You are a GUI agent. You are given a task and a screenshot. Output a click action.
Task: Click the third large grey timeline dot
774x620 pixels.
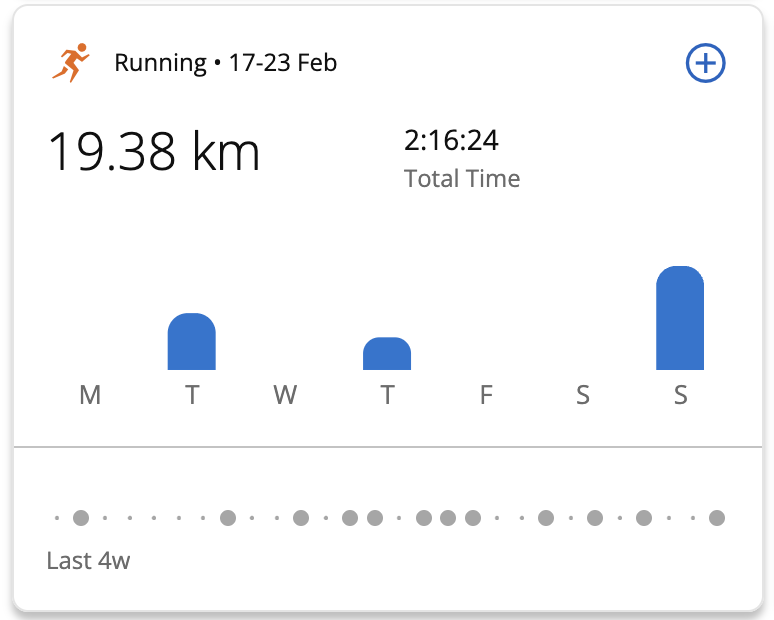pos(301,518)
